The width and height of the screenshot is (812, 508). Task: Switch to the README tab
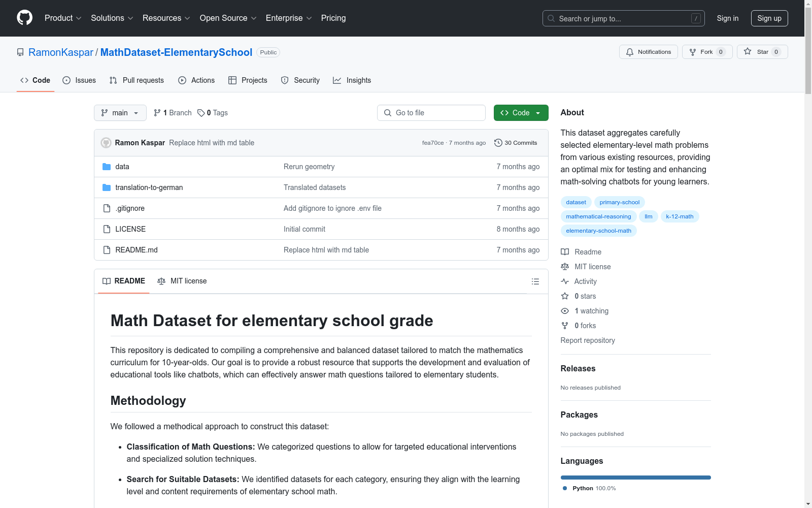pos(124,281)
